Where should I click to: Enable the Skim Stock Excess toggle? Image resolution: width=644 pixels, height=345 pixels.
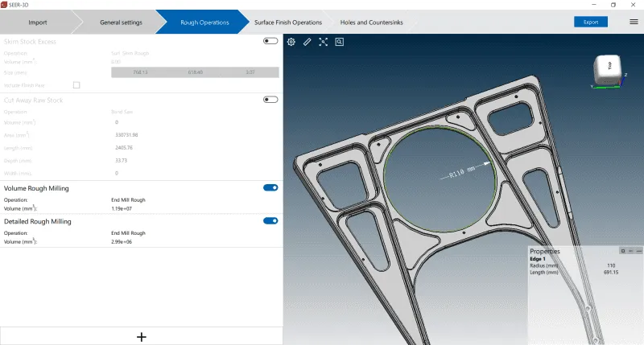[270, 41]
